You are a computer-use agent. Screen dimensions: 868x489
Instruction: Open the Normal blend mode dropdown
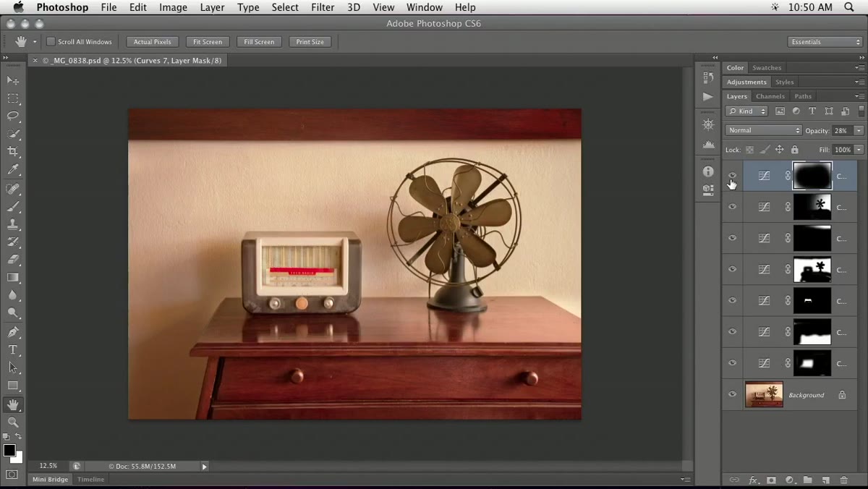point(763,130)
